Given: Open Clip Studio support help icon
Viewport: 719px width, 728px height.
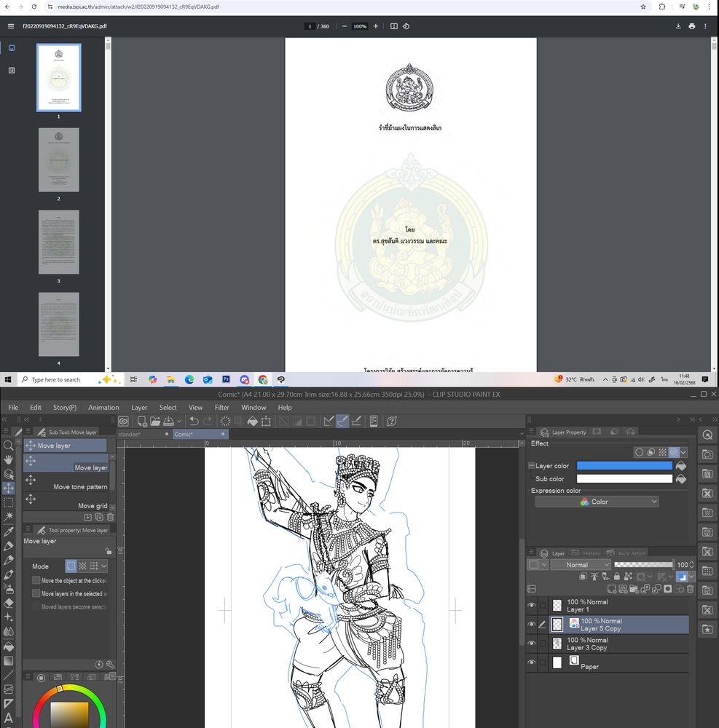Looking at the screenshot, I should pos(391,421).
